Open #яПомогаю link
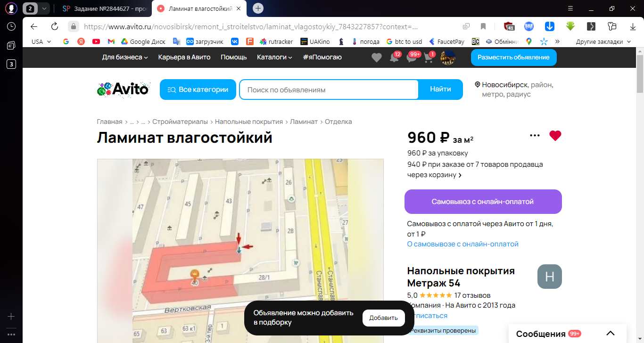 tap(322, 57)
